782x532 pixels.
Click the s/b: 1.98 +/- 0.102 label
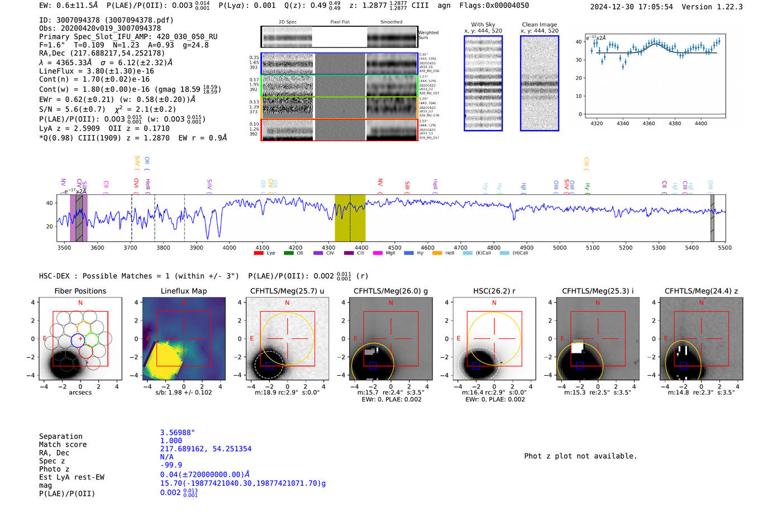[184, 392]
